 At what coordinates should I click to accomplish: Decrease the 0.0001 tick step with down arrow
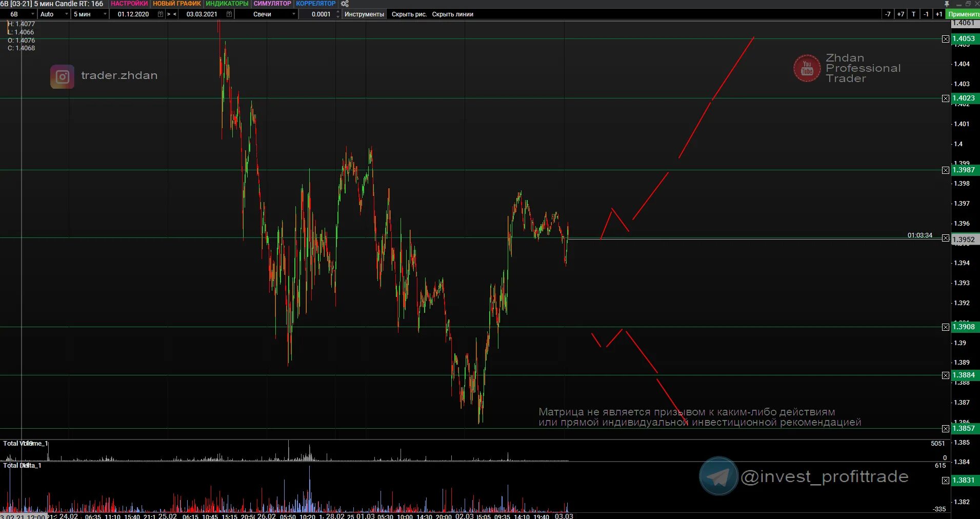337,17
